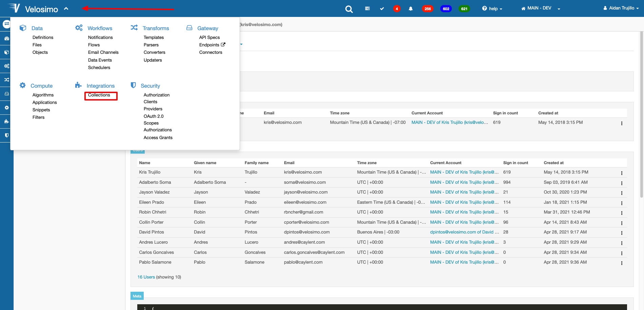The image size is (644, 310).
Task: Open dpintos@velosimo.com of David account link
Action: tap(464, 232)
